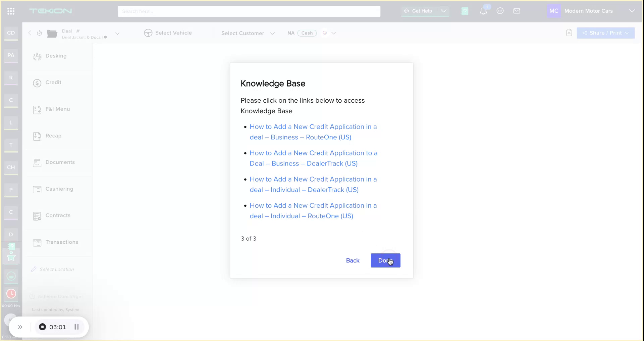The height and width of the screenshot is (341, 644).
Task: Open the messages chat bubble icon
Action: click(x=500, y=11)
